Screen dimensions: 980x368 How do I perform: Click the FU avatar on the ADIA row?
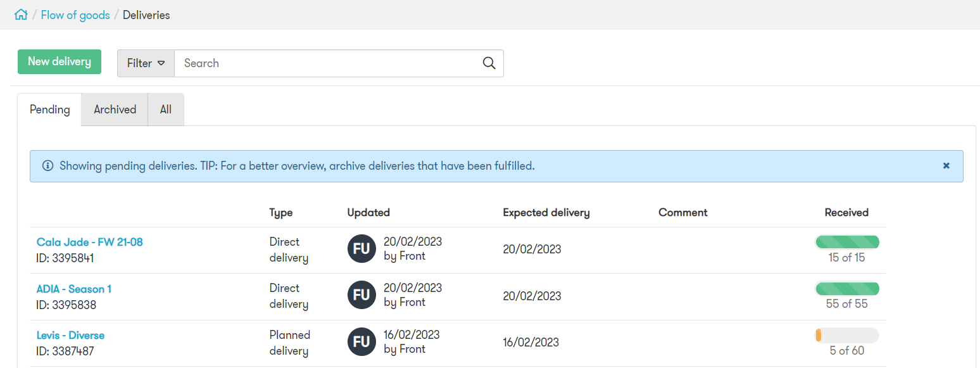click(x=361, y=295)
